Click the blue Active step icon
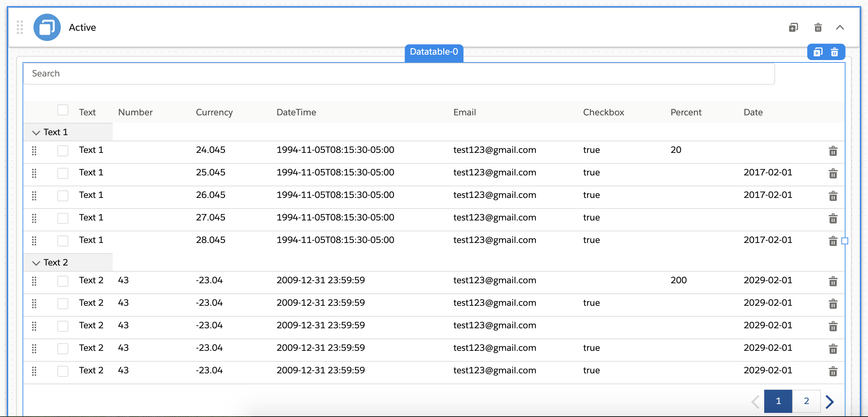 click(x=47, y=27)
